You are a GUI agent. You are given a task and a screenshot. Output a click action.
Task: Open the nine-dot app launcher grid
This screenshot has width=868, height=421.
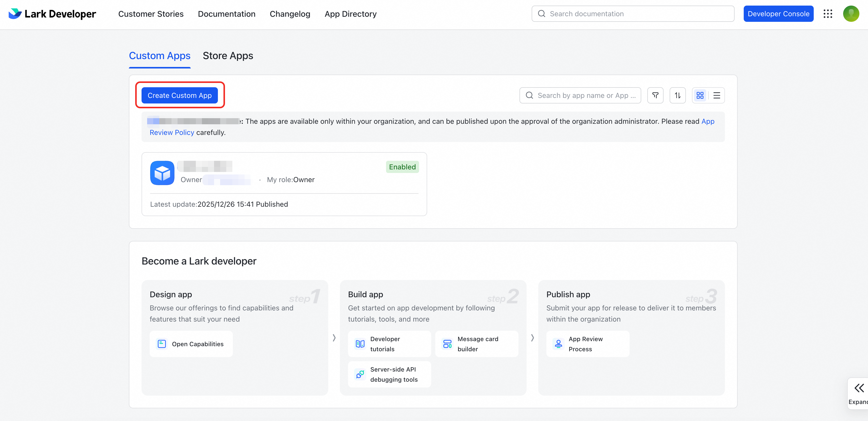point(828,14)
